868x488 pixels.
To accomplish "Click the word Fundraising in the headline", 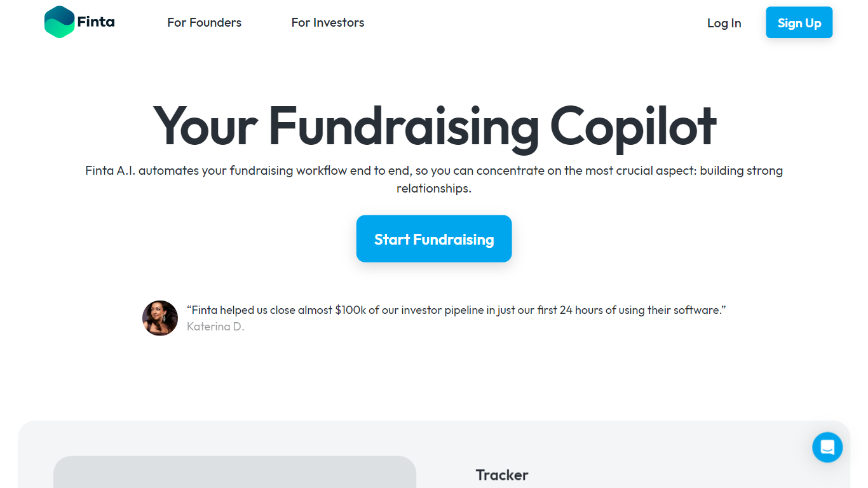I will [403, 126].
